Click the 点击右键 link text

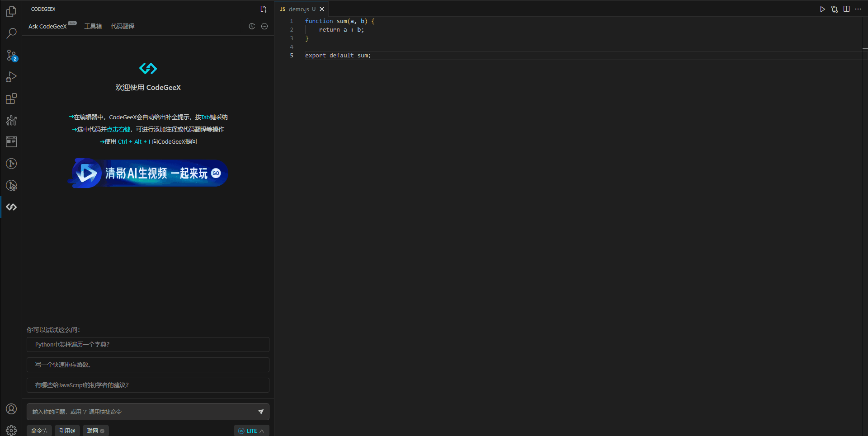pos(118,129)
